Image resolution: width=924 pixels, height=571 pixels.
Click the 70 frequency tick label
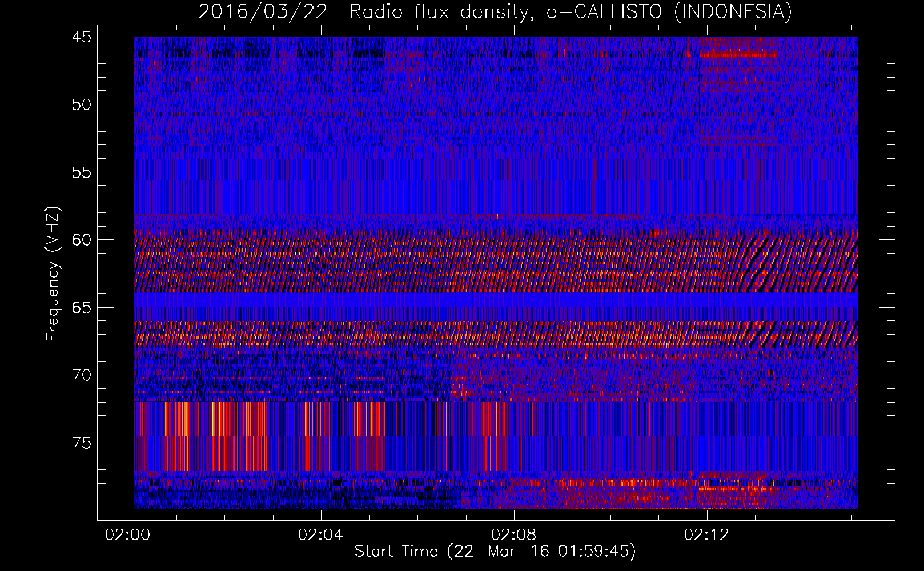(x=81, y=375)
